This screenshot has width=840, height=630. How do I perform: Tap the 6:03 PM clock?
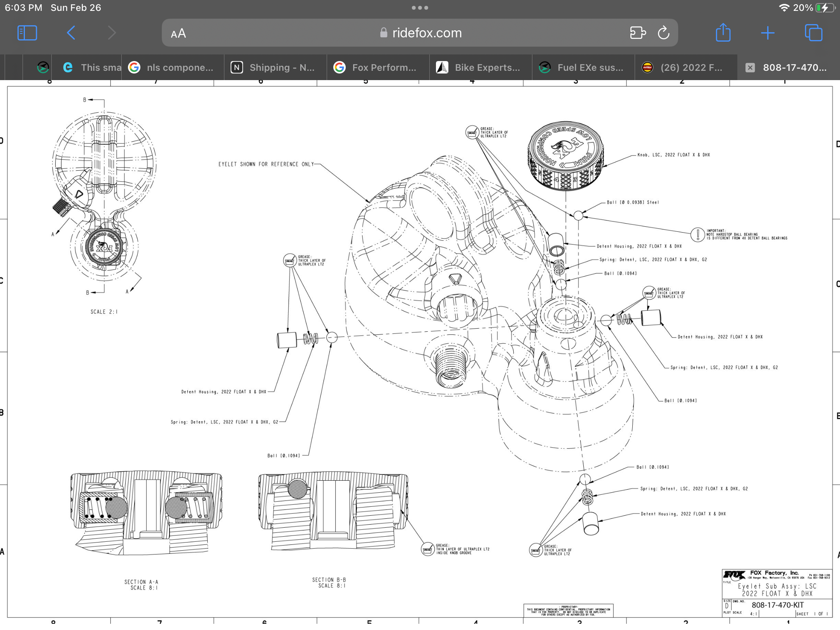tap(23, 8)
